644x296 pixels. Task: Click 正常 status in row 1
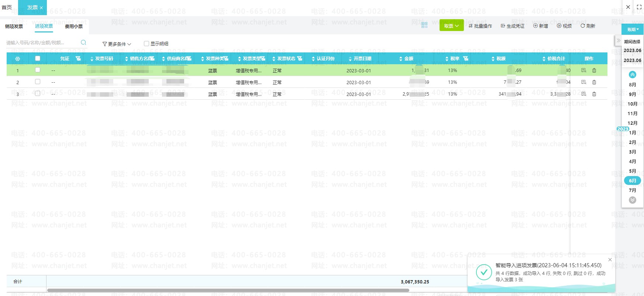277,70
